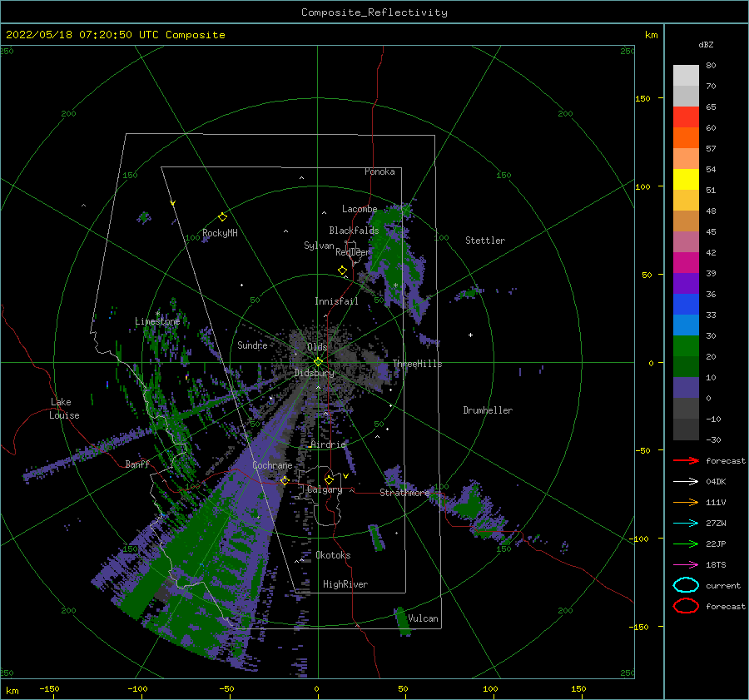Click the white 04DK arrow icon
This screenshot has width=749, height=700.
point(686,482)
